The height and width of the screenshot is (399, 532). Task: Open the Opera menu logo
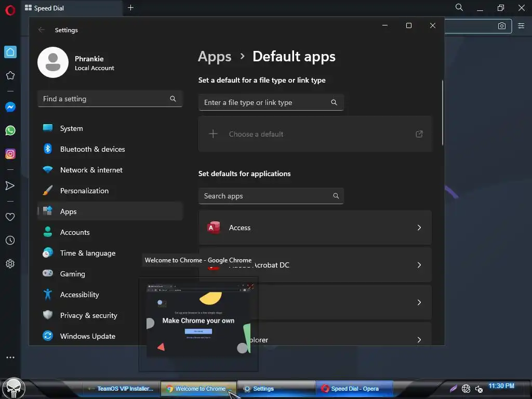[10, 10]
